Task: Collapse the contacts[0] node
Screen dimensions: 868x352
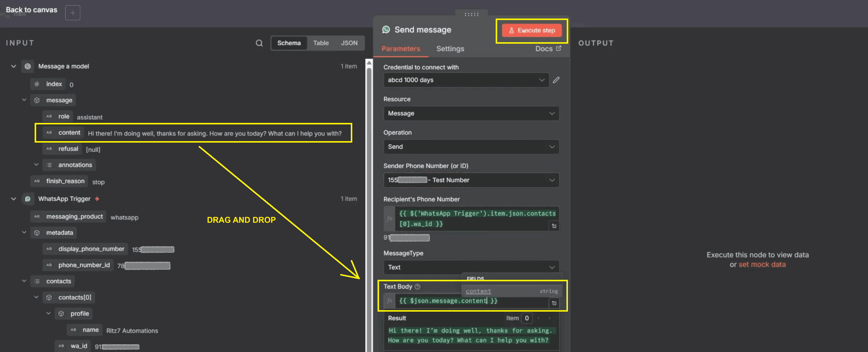Action: point(36,297)
